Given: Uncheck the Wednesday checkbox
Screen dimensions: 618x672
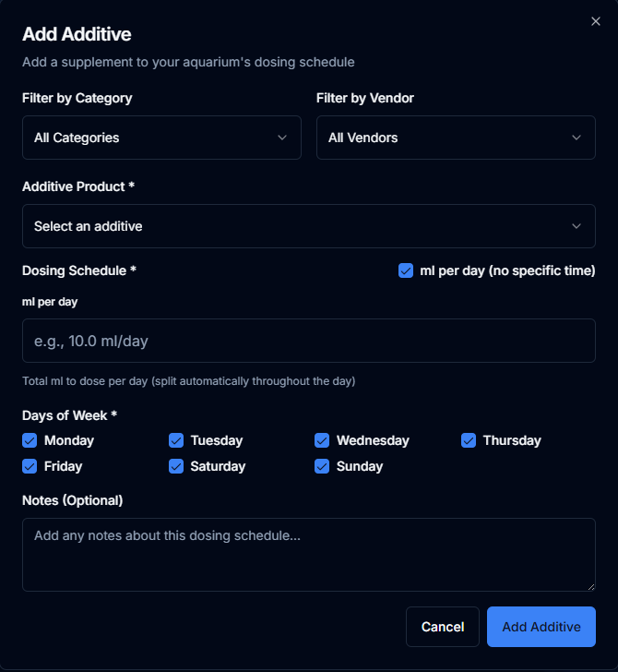Looking at the screenshot, I should (322, 440).
